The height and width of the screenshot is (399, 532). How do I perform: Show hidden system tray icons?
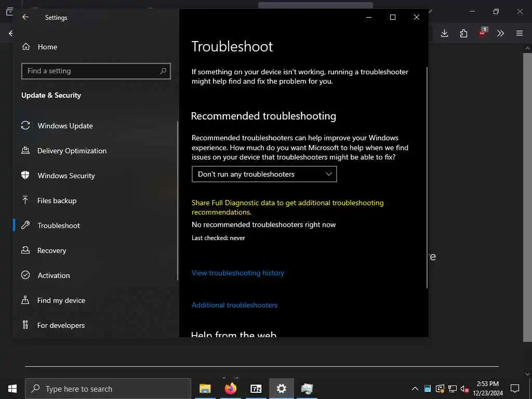[415, 389]
